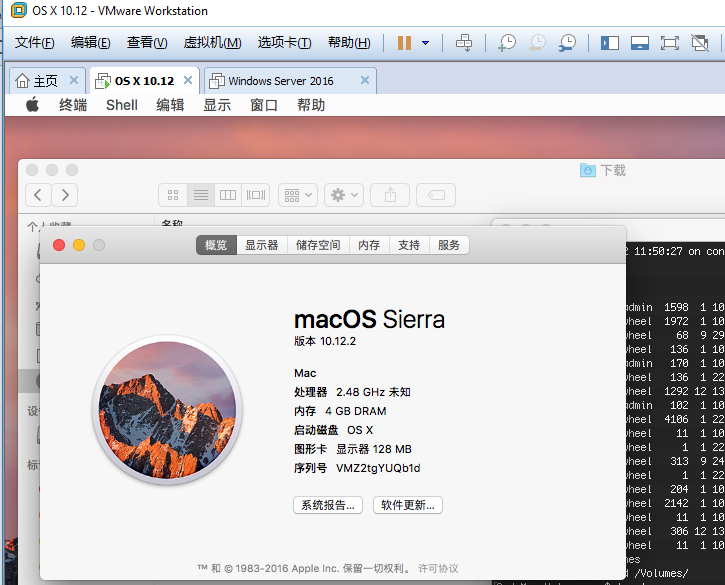Viewport: 725px width, 585px height.
Task: Open dropdown arrow next to pause button
Action: [425, 43]
